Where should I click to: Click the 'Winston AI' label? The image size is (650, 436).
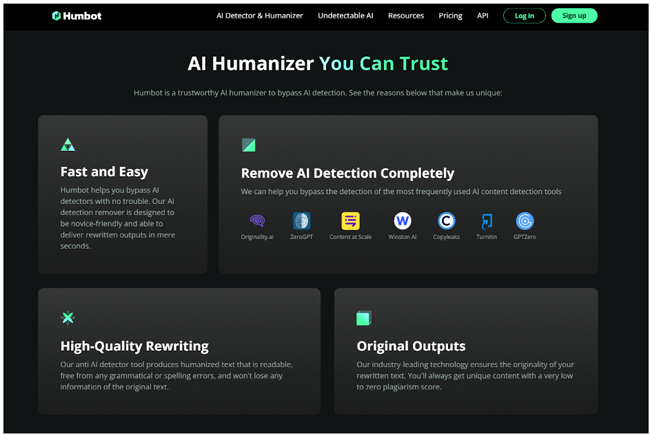pos(403,237)
